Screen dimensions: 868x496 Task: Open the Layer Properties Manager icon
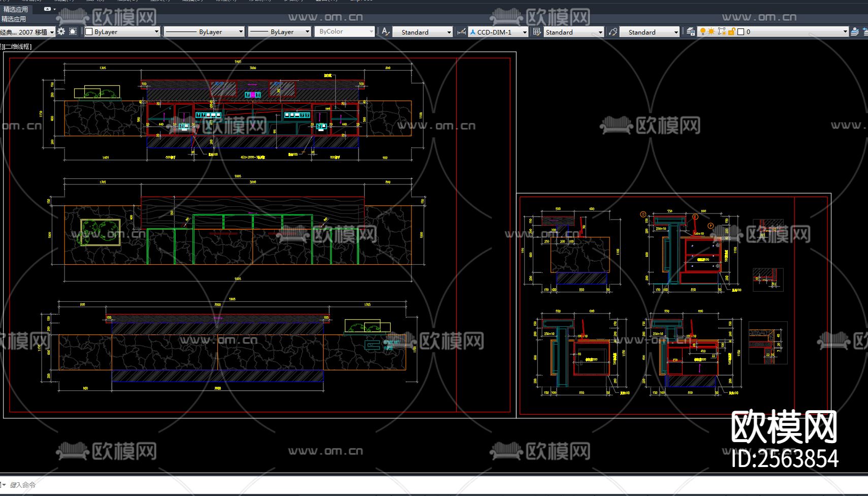point(691,32)
